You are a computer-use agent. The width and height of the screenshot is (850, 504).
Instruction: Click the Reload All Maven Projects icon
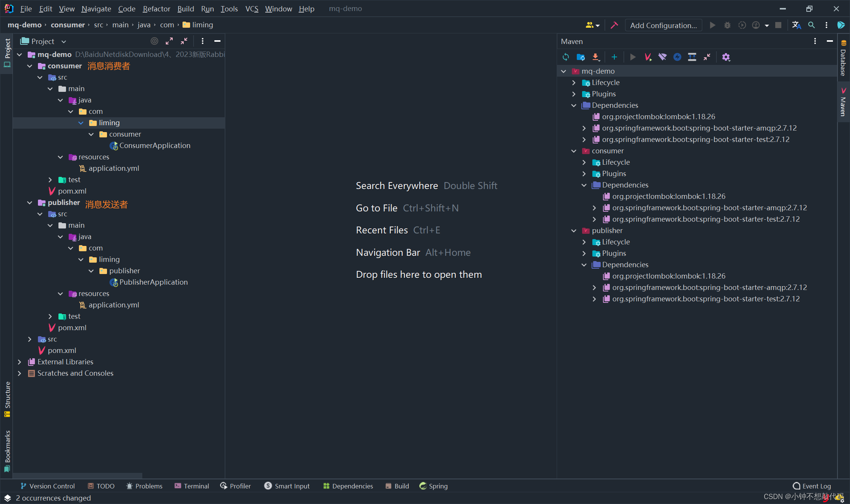tap(566, 57)
